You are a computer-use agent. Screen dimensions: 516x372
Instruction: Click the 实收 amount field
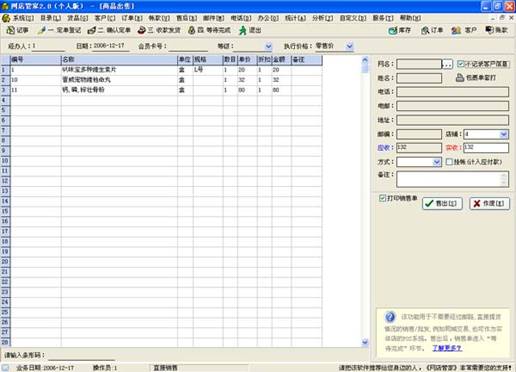point(486,148)
